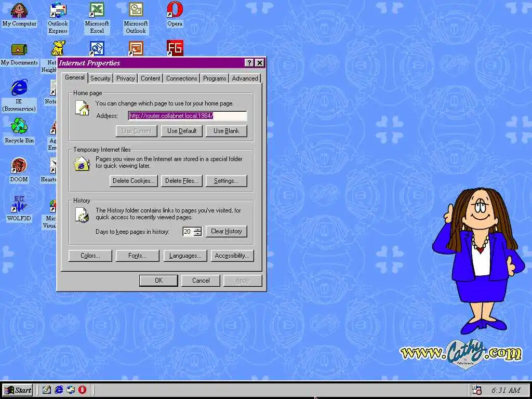Click the task scheduler system tray icon

[x=477, y=390]
